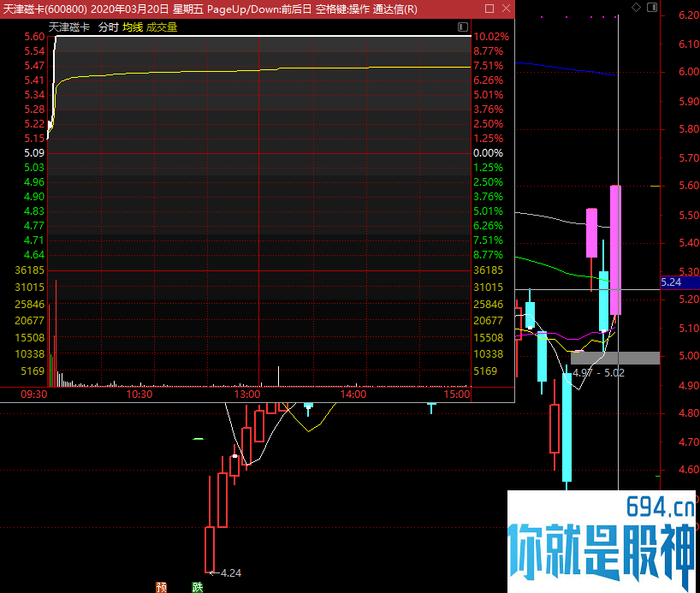Select the 均线 legend label

tap(133, 27)
